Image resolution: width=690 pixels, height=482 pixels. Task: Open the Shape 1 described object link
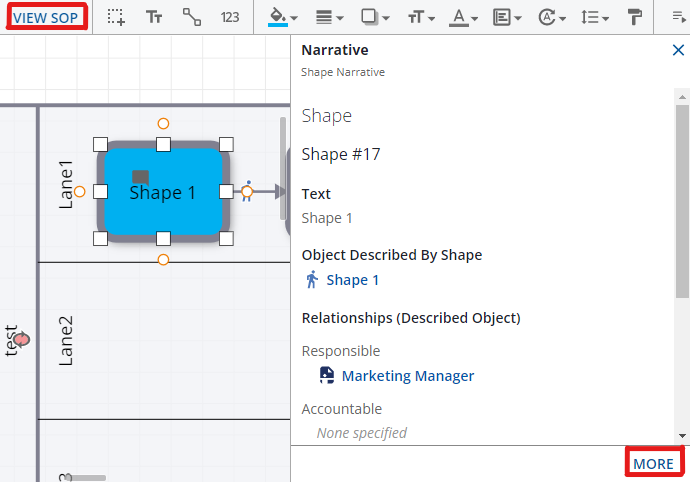coord(352,280)
